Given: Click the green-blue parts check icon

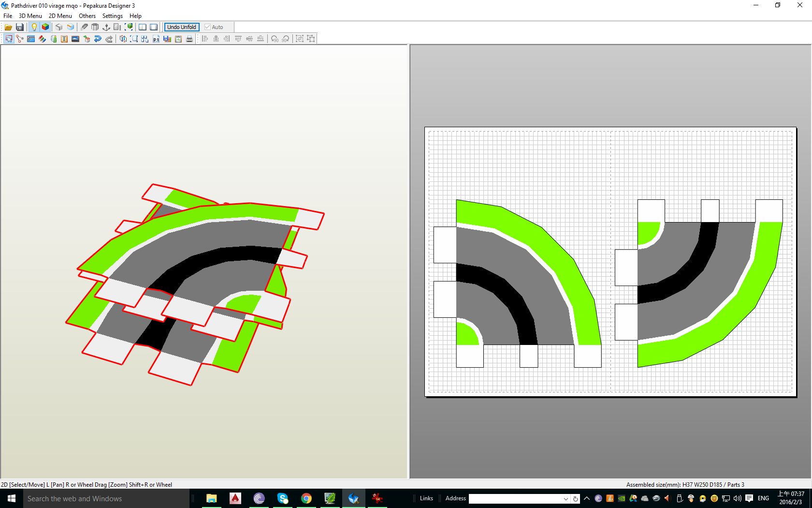Looking at the screenshot, I should coord(53,39).
